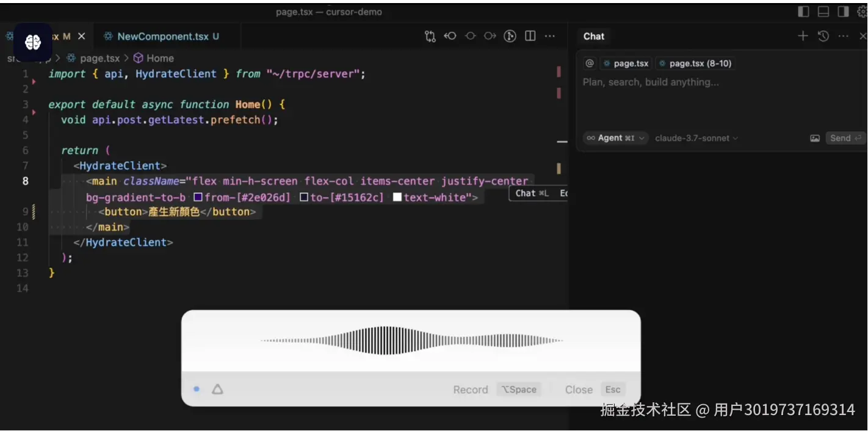Image resolution: width=868 pixels, height=431 pixels.
Task: Select the Chat panel tab
Action: (x=593, y=36)
